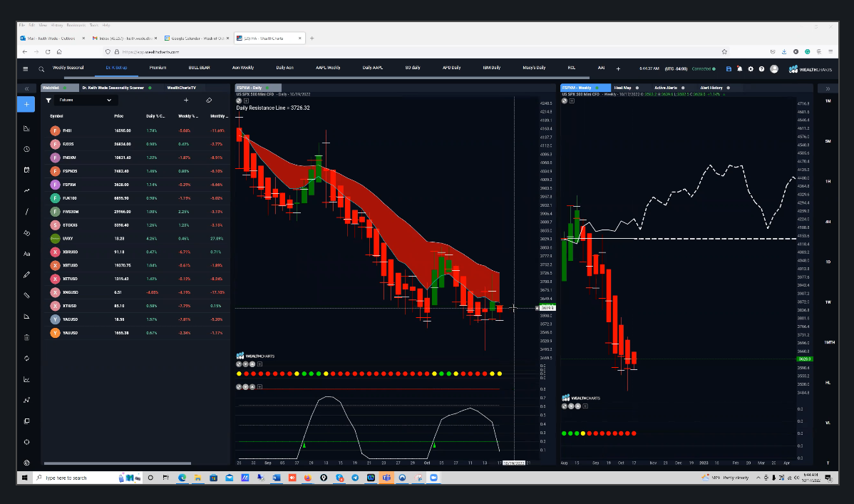Image resolution: width=854 pixels, height=504 pixels.
Task: Click the clock icon in left sidebar
Action: (26, 149)
